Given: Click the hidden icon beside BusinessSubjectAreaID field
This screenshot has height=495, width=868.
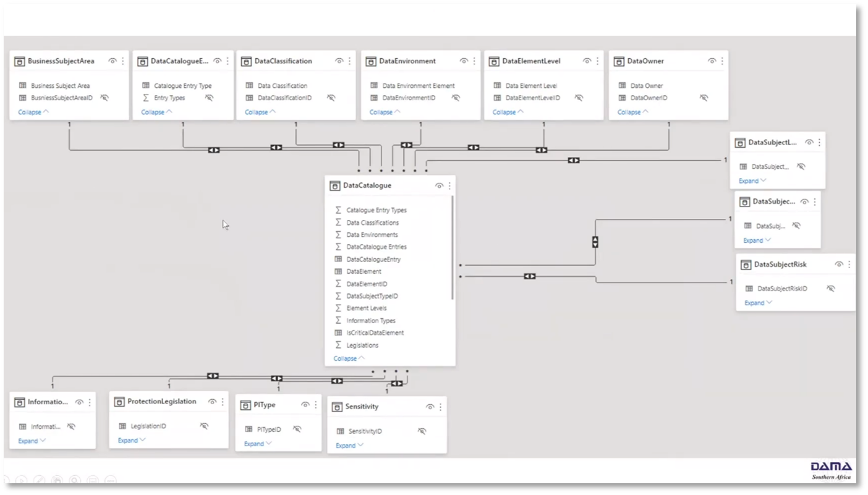Looking at the screenshot, I should click(104, 98).
